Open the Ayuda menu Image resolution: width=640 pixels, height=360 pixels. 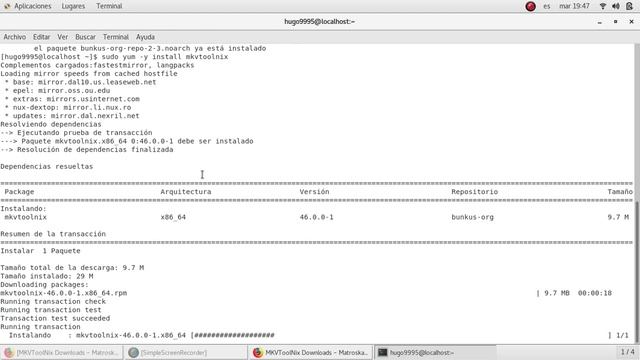click(145, 37)
